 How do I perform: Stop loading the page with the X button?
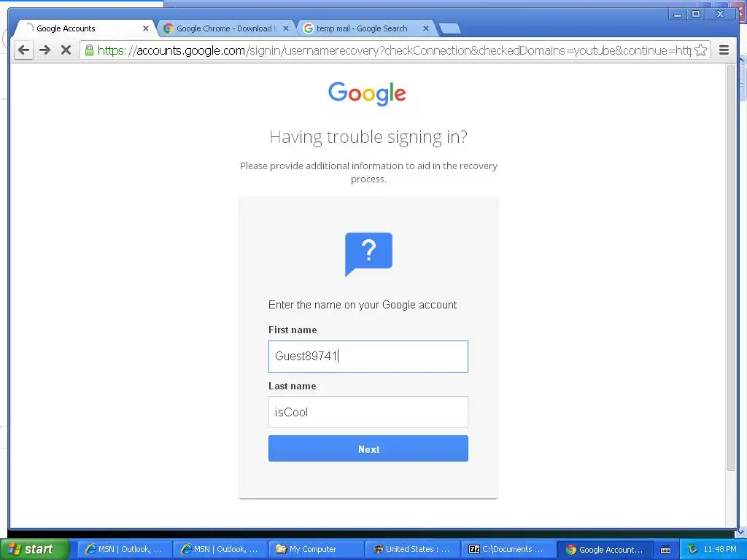pos(66,50)
